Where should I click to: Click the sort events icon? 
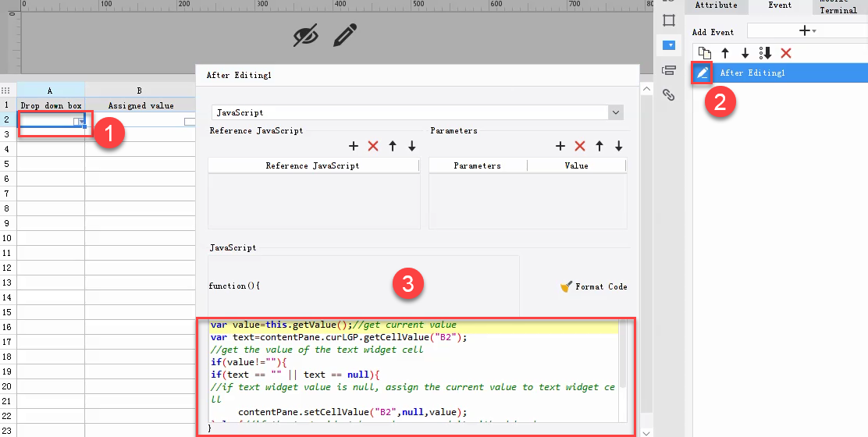(x=766, y=53)
